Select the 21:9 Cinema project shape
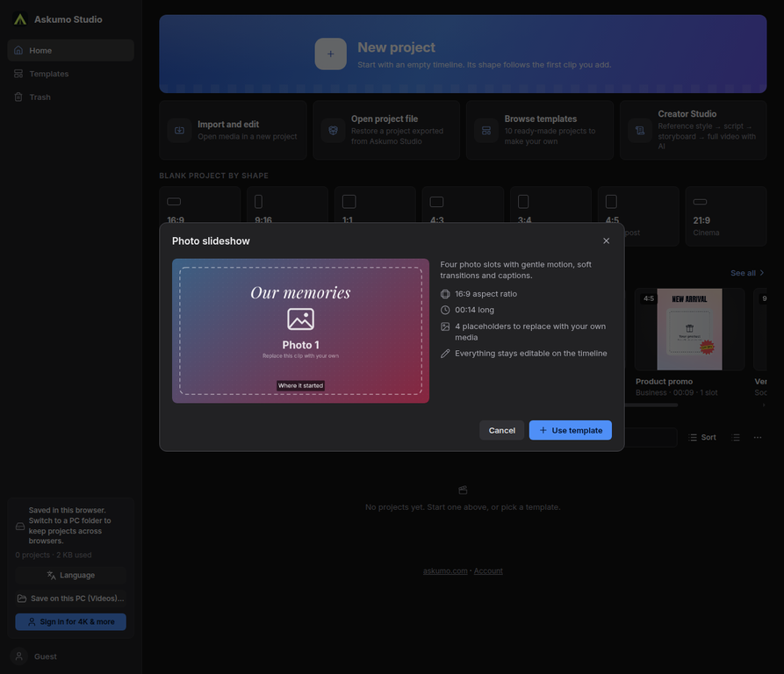The height and width of the screenshot is (674, 784). coord(726,216)
